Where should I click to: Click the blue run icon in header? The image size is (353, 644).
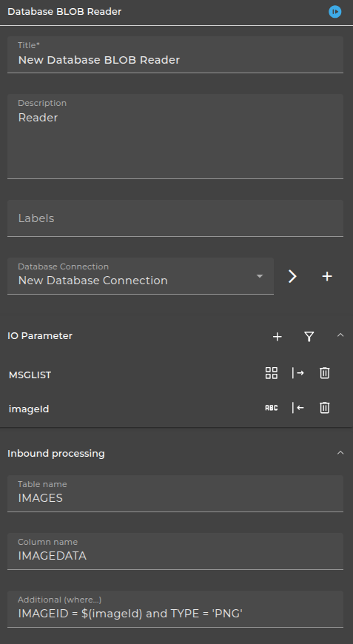coord(335,12)
